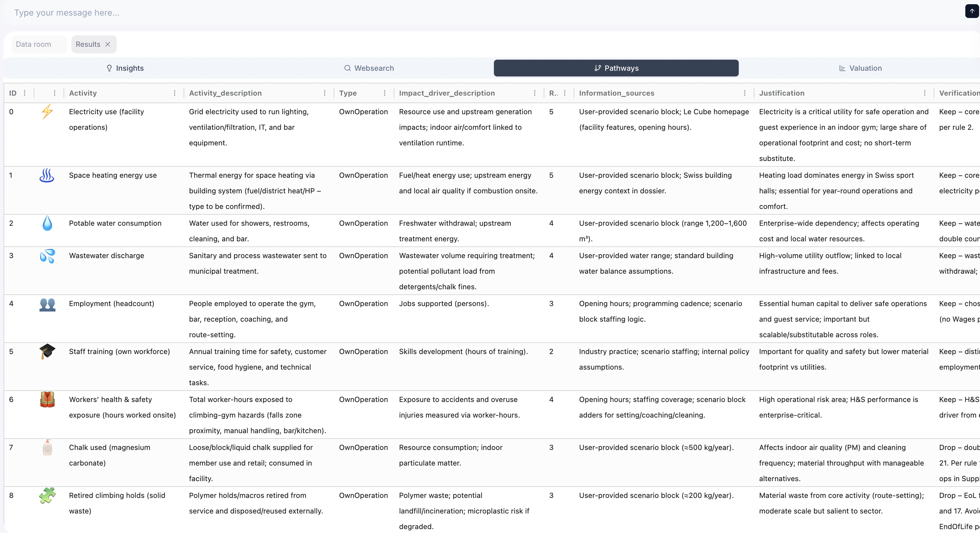Image resolution: width=980 pixels, height=533 pixels.
Task: Switch to the Insights tab
Action: (x=125, y=68)
